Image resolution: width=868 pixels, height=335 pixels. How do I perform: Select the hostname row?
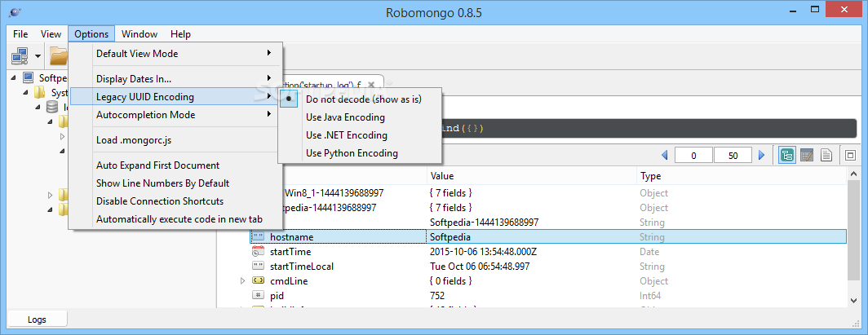(x=548, y=237)
